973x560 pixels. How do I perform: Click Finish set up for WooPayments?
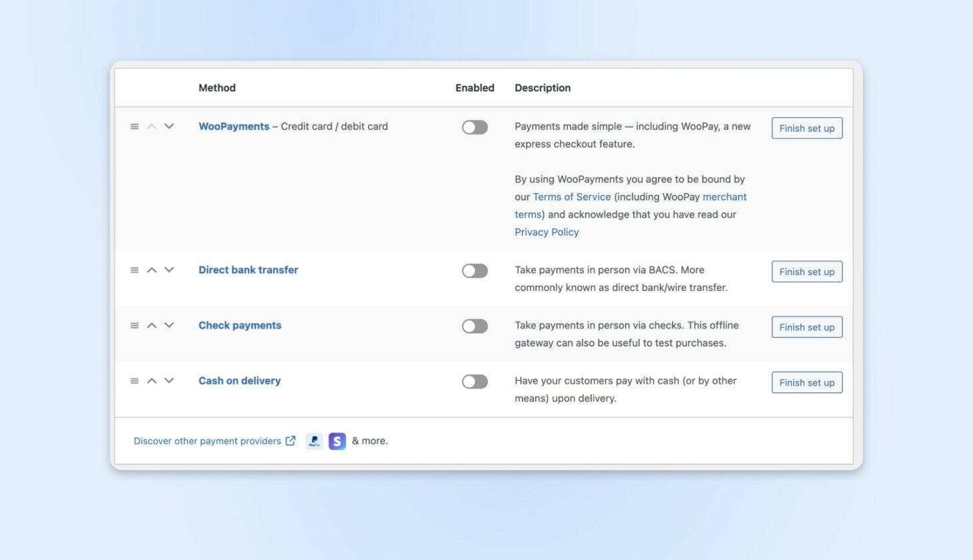(x=806, y=128)
